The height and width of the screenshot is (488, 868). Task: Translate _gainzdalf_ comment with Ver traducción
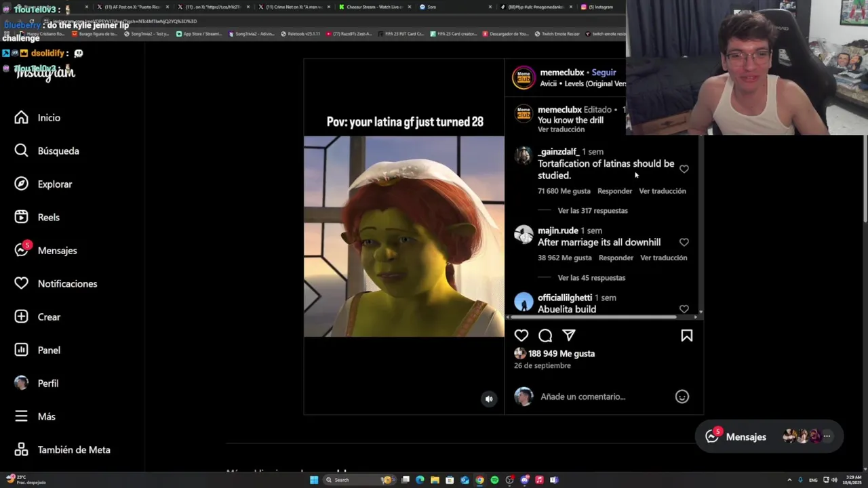pos(663,191)
